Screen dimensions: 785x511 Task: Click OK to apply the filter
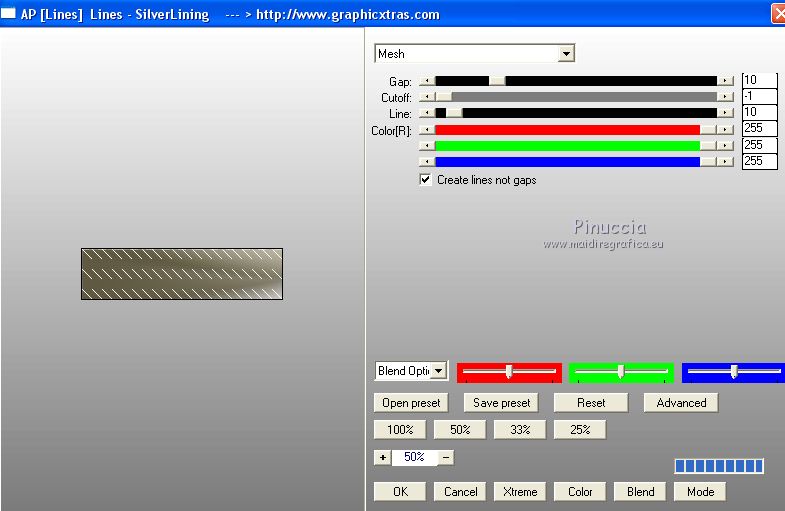pos(400,492)
